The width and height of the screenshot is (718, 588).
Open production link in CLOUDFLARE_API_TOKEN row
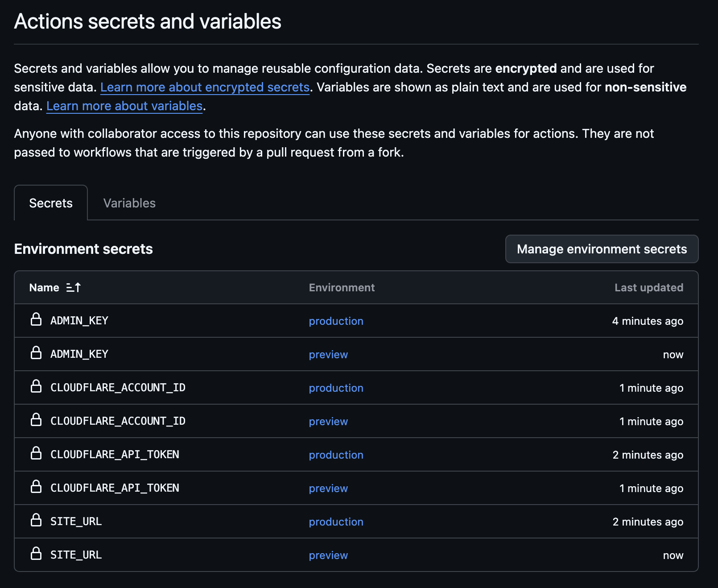[x=336, y=455]
